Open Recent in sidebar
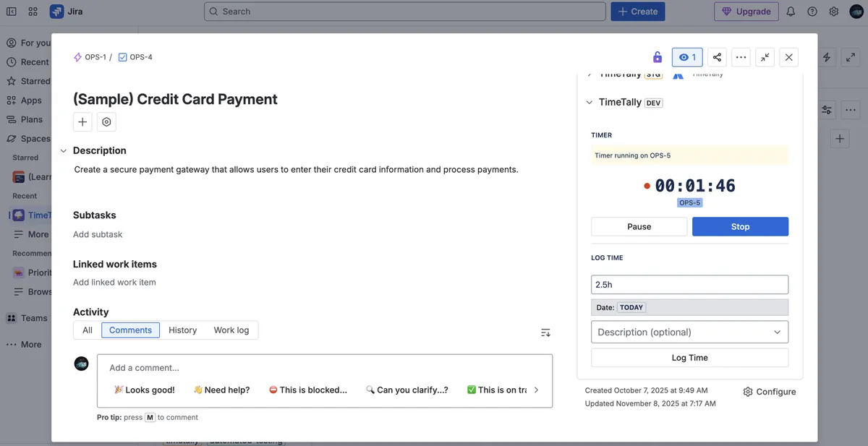 [x=28, y=62]
